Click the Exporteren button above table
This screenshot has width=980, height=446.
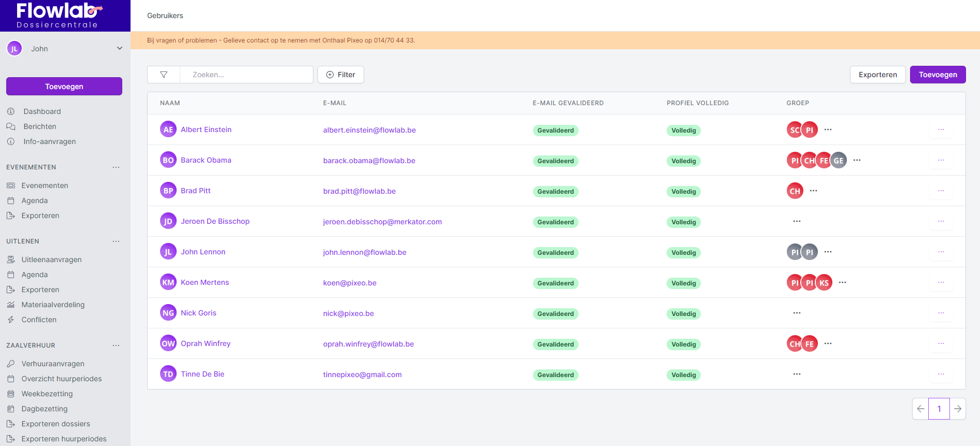coord(877,75)
